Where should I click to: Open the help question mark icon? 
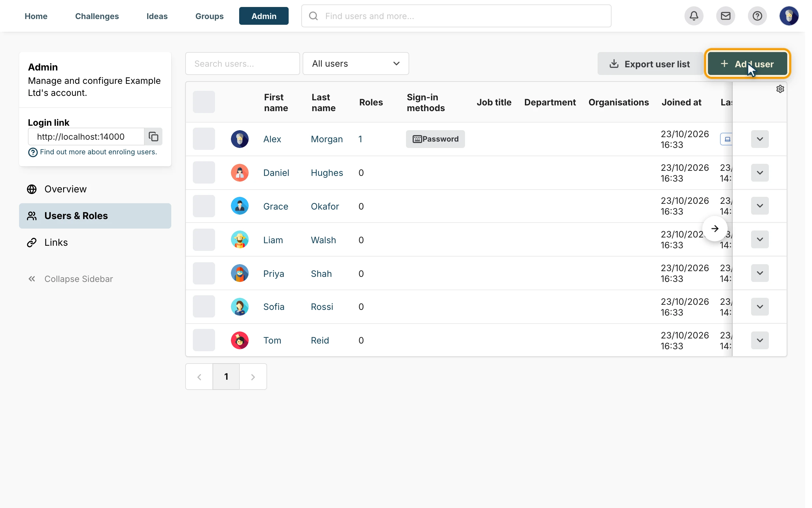(x=757, y=16)
